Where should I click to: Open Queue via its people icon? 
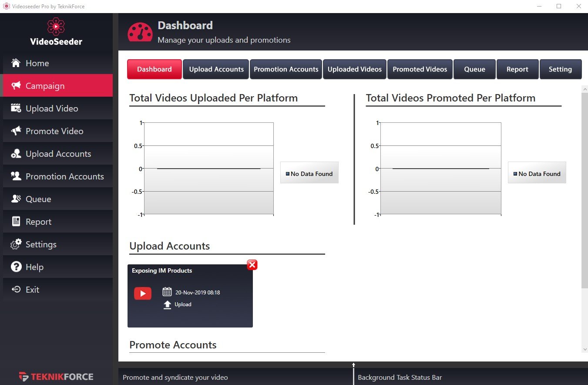click(16, 199)
